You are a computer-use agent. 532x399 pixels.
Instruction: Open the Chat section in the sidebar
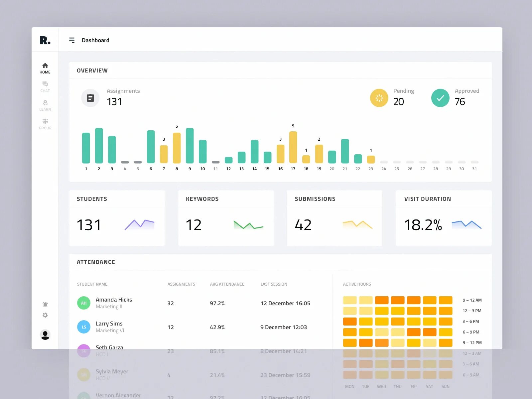(45, 87)
